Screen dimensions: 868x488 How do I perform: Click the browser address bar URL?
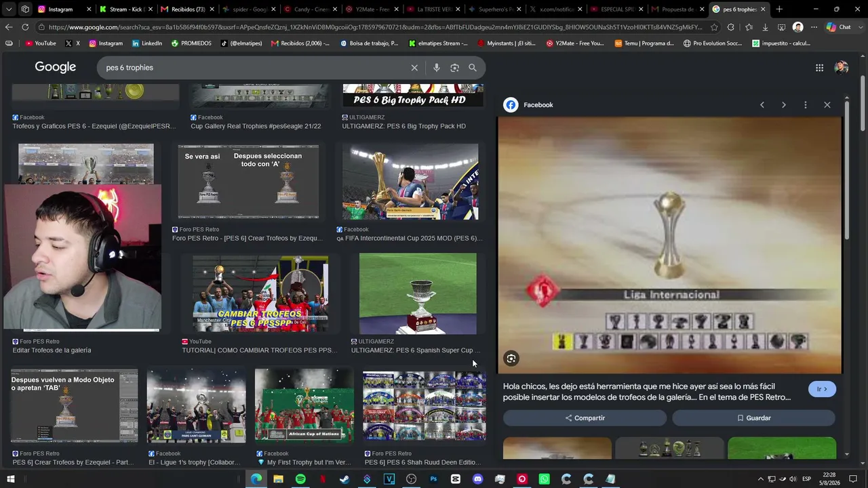point(375,27)
